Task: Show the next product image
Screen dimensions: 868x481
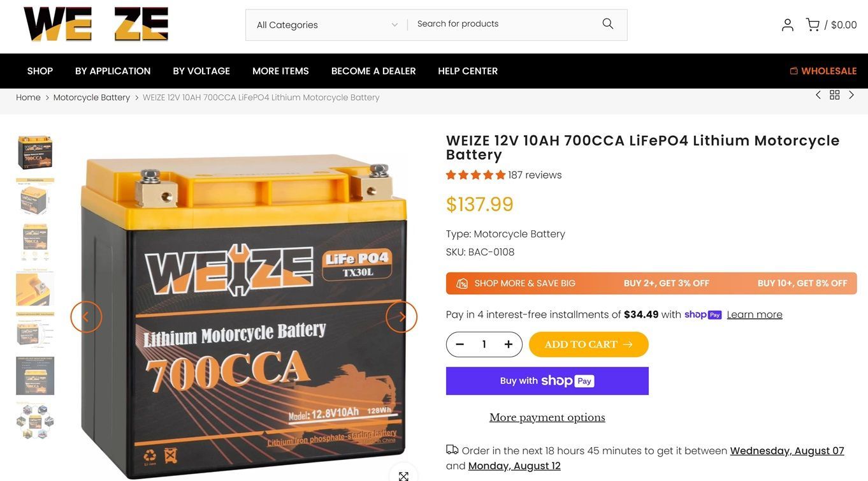Action: click(x=401, y=317)
